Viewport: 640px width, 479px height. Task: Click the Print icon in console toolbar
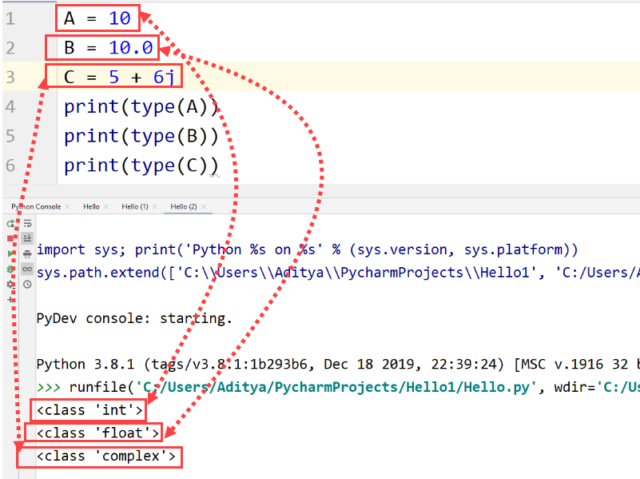27,255
